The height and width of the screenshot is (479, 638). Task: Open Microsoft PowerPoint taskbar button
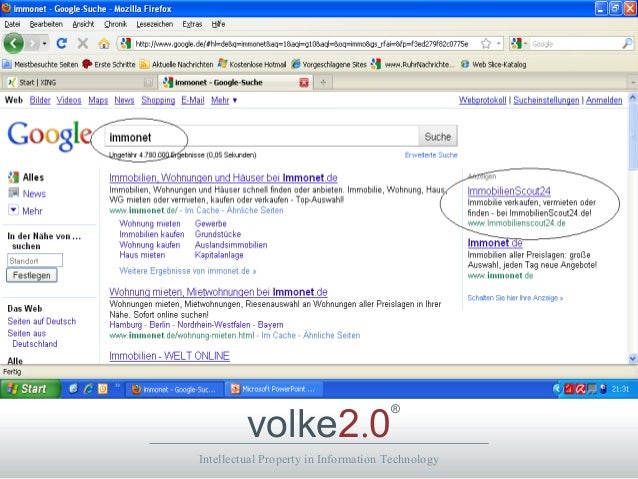coord(274,389)
